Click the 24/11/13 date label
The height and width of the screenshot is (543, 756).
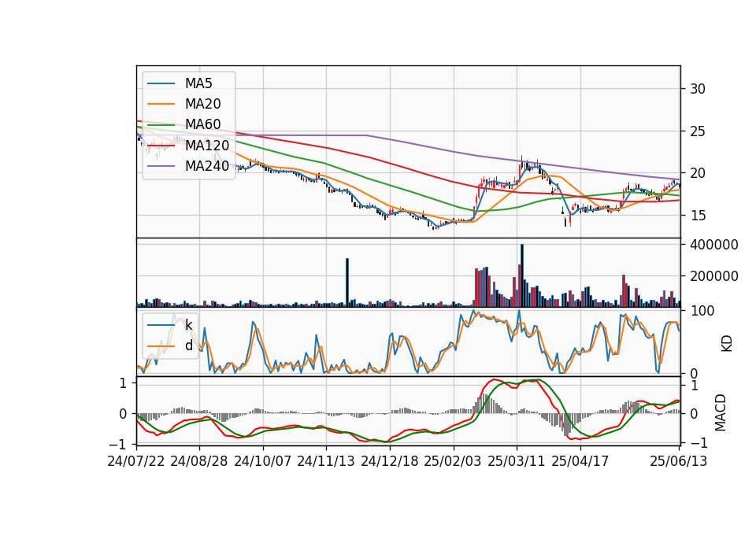click(326, 461)
